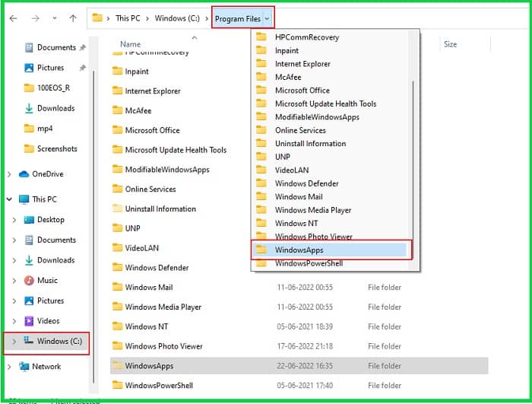Select This PC monitor icon in sidebar
532x404 pixels.
click(24, 199)
